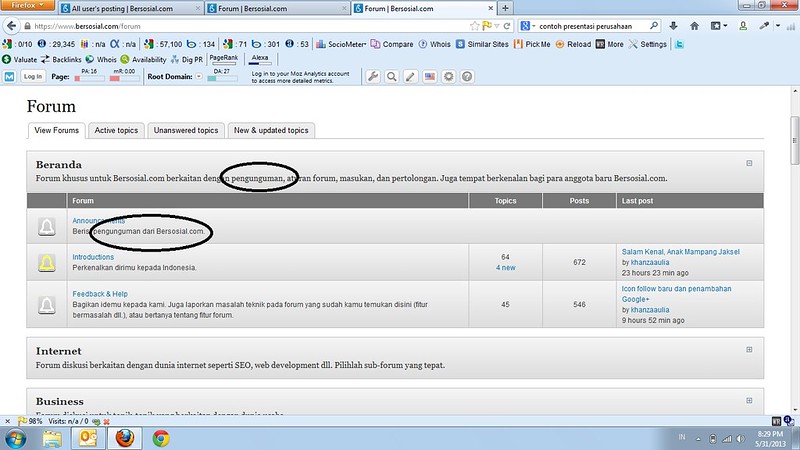800x450 pixels.
Task: Open 'Salam Kenal, Anak Mampang Jaksel' post
Action: point(680,252)
